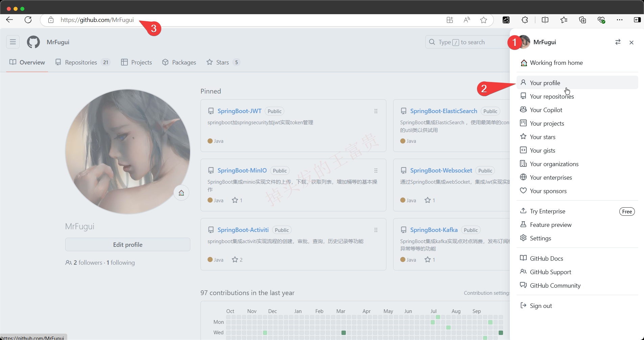This screenshot has width=644, height=340.
Task: Open Your sponsors menu item
Action: point(577,191)
